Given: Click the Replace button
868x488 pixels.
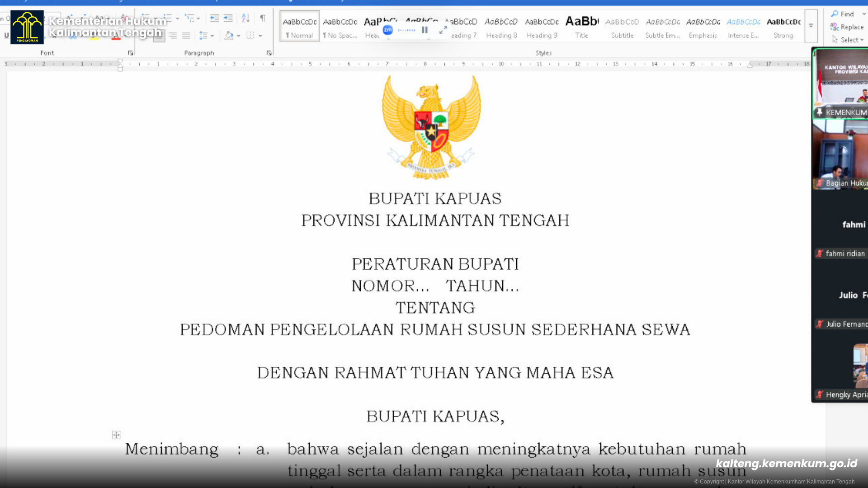Looking at the screenshot, I should [847, 27].
